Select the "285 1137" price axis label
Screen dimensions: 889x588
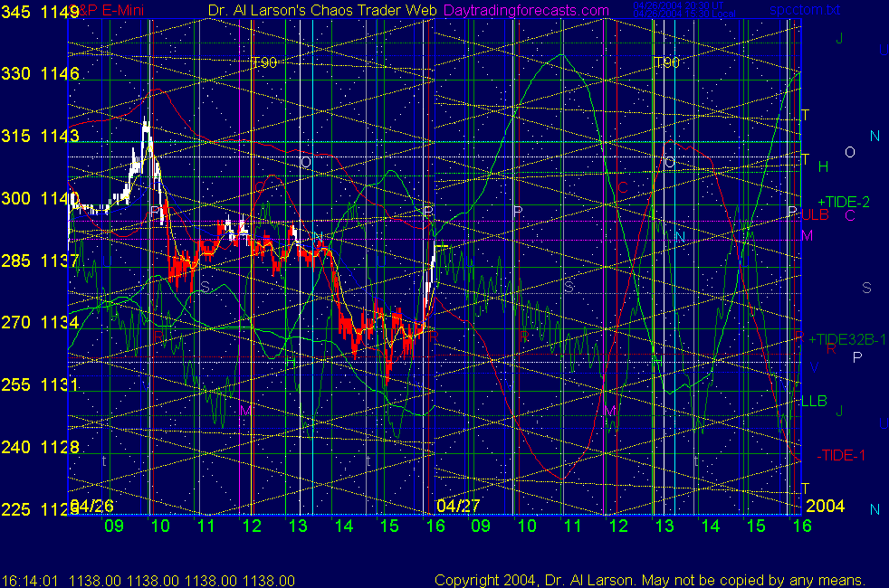40,261
